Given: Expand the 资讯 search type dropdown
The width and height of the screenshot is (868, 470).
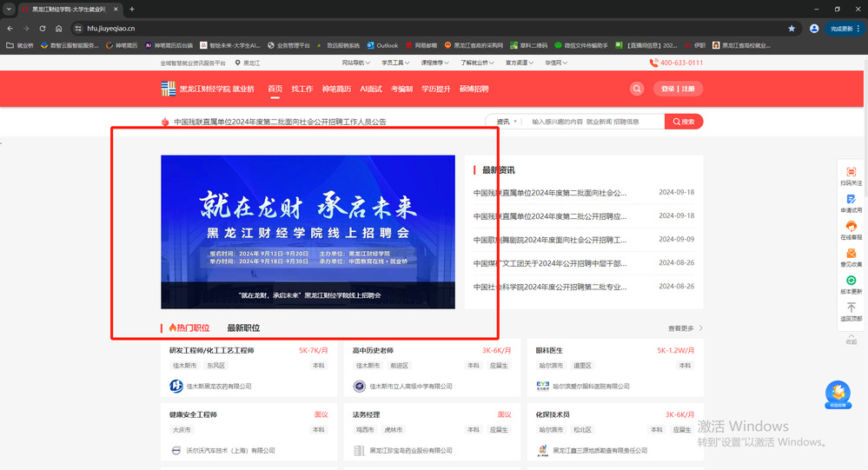Looking at the screenshot, I should [x=506, y=122].
